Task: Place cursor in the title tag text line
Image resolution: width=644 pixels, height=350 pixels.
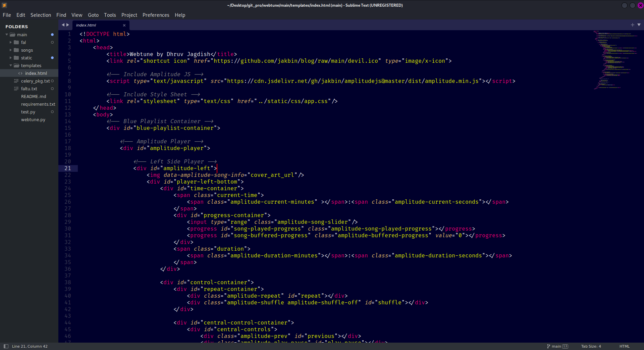Action: [172, 54]
